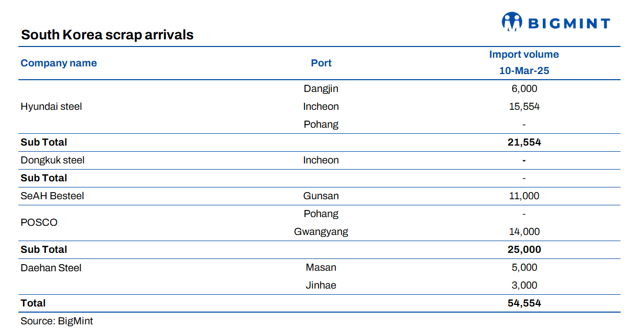Click the SeAH Besteel company cell

pos(52,196)
